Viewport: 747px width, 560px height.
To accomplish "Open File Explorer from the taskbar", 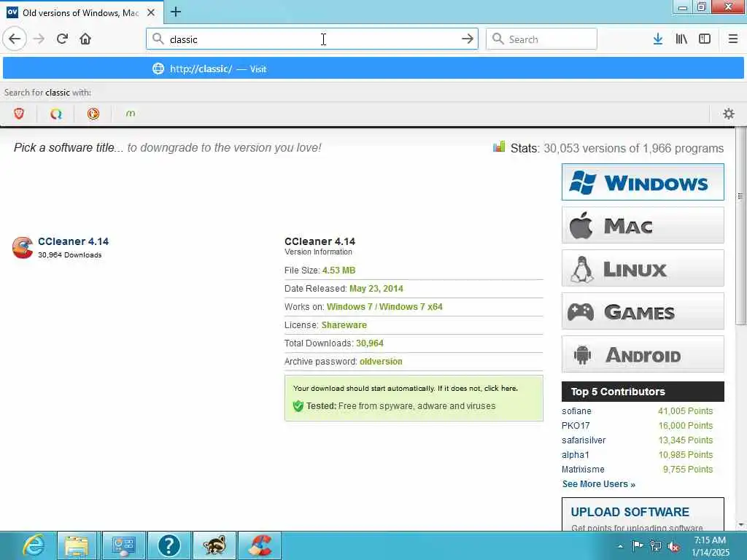I will point(77,545).
